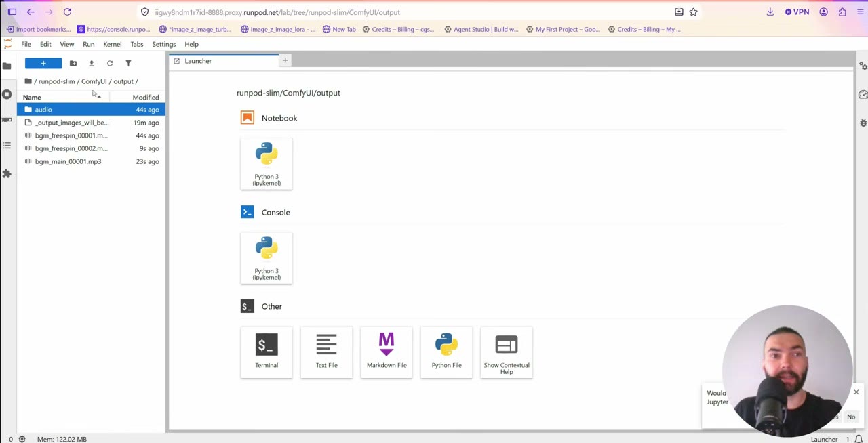
Task: Toggle the file filter funnel icon
Action: [x=128, y=63]
